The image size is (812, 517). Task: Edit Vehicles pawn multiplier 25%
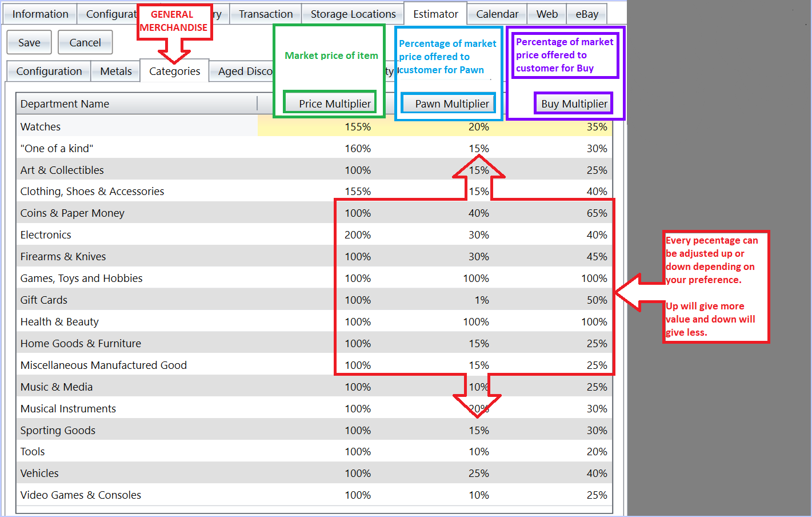pos(479,473)
